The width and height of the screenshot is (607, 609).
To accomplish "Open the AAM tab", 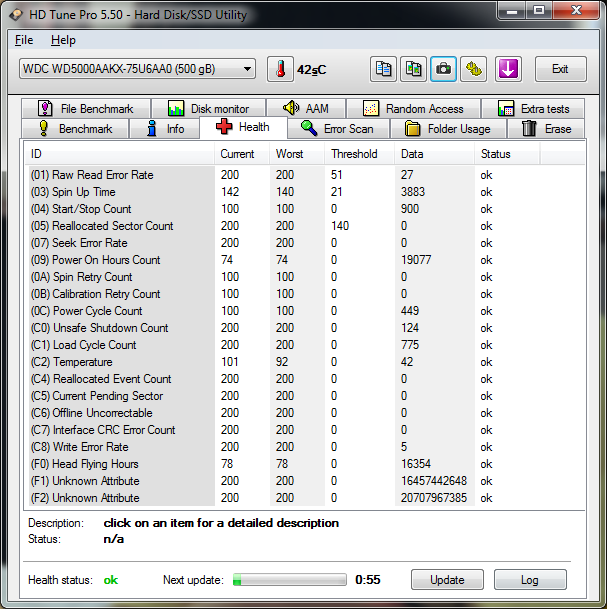I will pyautogui.click(x=306, y=108).
